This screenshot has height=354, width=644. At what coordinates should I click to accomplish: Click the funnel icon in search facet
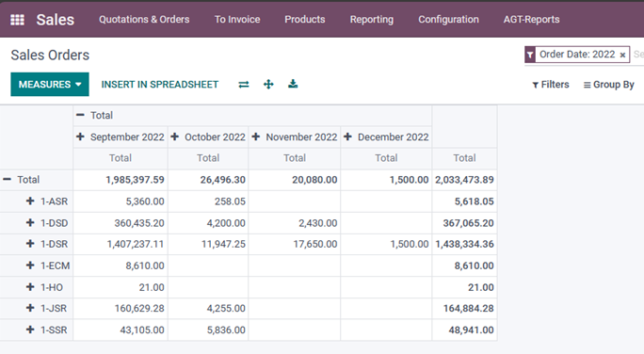(530, 55)
